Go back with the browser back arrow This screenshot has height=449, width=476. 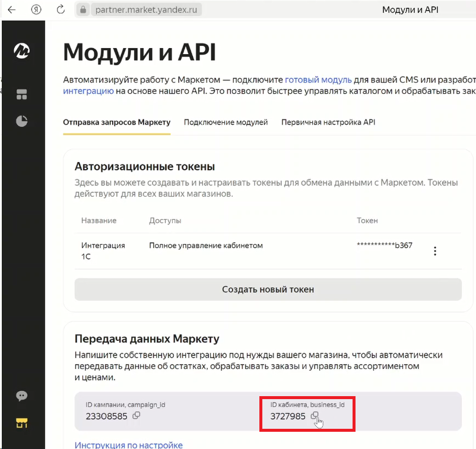tap(11, 10)
